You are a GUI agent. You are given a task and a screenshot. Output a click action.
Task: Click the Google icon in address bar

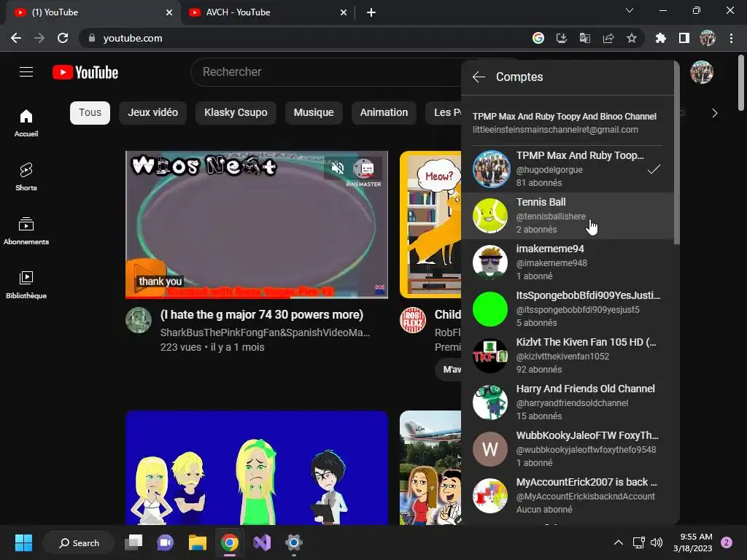pyautogui.click(x=538, y=38)
